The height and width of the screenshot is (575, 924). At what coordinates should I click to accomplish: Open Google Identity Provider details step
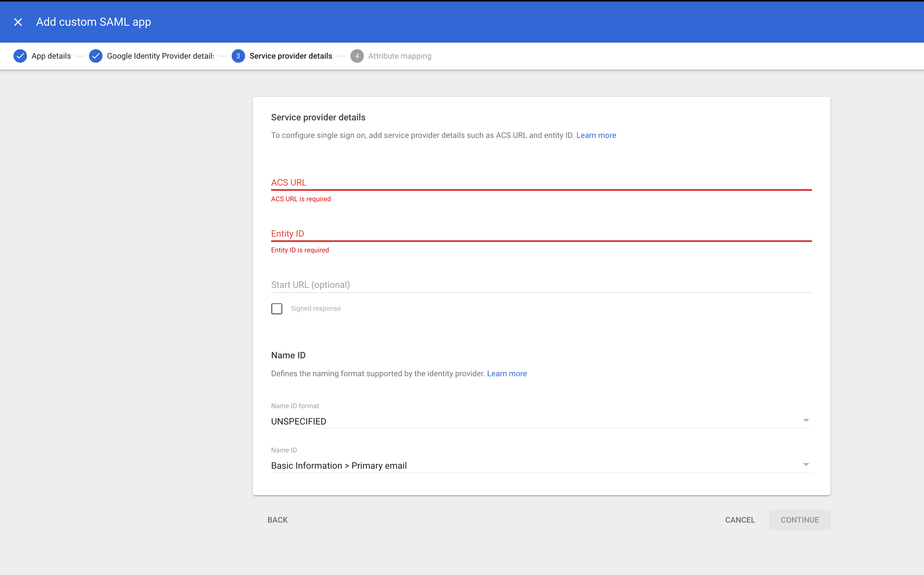160,56
